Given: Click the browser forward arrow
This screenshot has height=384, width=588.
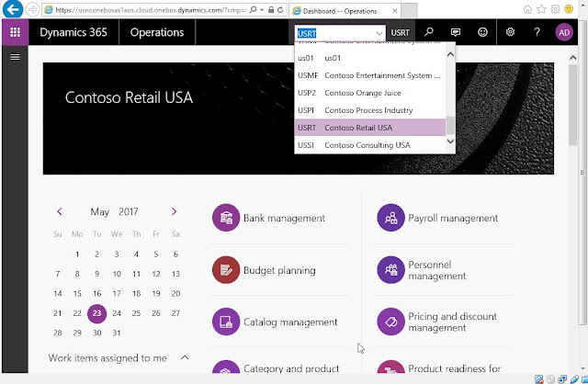Looking at the screenshot, I should tap(33, 10).
